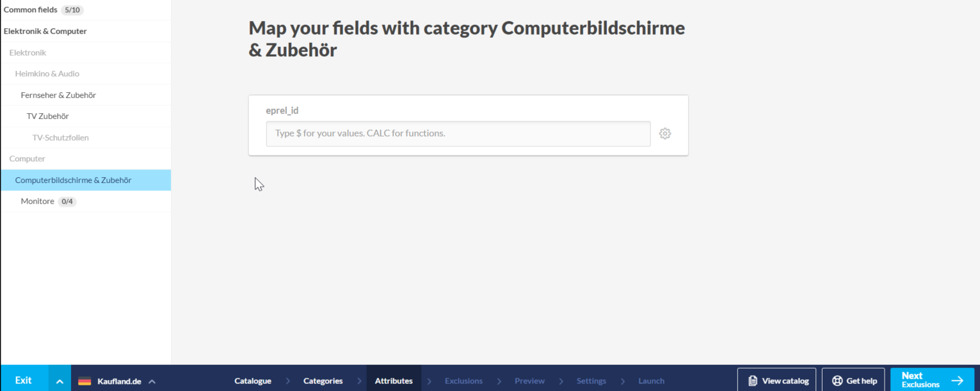Go to the Launch step
The height and width of the screenshot is (391, 980).
(651, 381)
